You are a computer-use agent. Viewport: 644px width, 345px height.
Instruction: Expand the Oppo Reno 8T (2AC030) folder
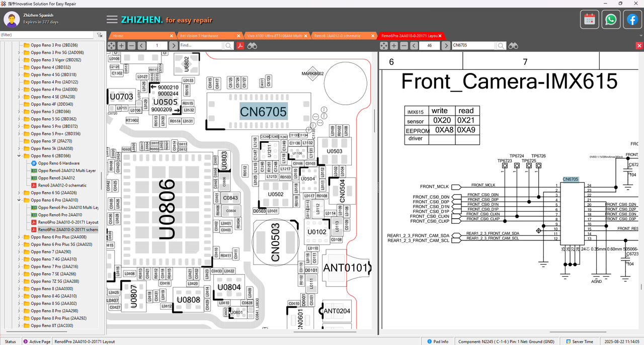(20, 325)
